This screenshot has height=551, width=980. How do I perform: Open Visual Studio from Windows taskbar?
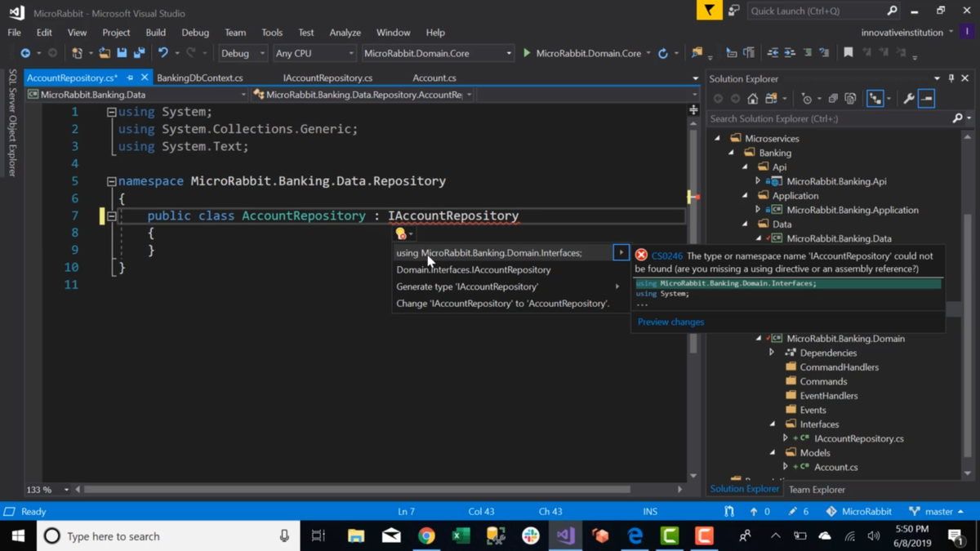(x=565, y=535)
